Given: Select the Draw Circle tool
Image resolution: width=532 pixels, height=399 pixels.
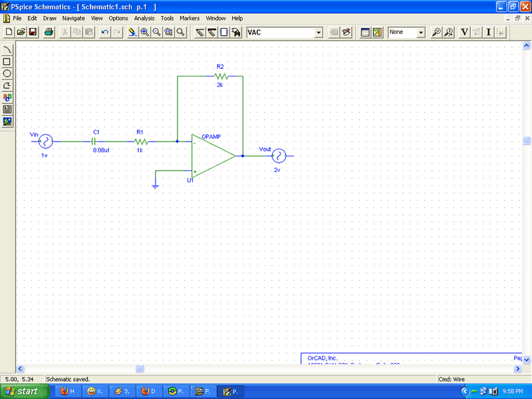Looking at the screenshot, I should pyautogui.click(x=7, y=73).
